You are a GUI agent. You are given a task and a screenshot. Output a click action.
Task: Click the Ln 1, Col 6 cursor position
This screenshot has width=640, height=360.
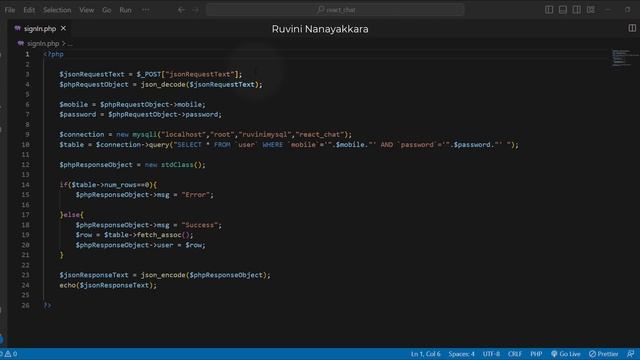coord(426,354)
